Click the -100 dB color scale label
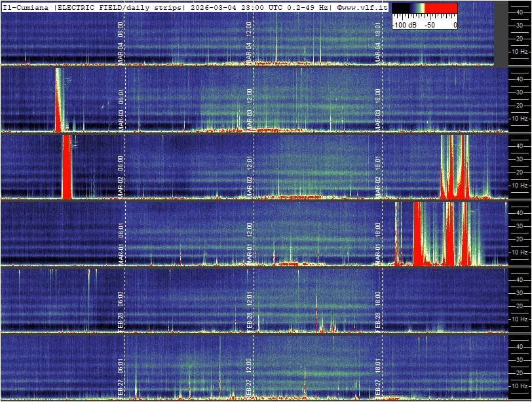Image resolution: width=532 pixels, height=402 pixels. tap(406, 24)
